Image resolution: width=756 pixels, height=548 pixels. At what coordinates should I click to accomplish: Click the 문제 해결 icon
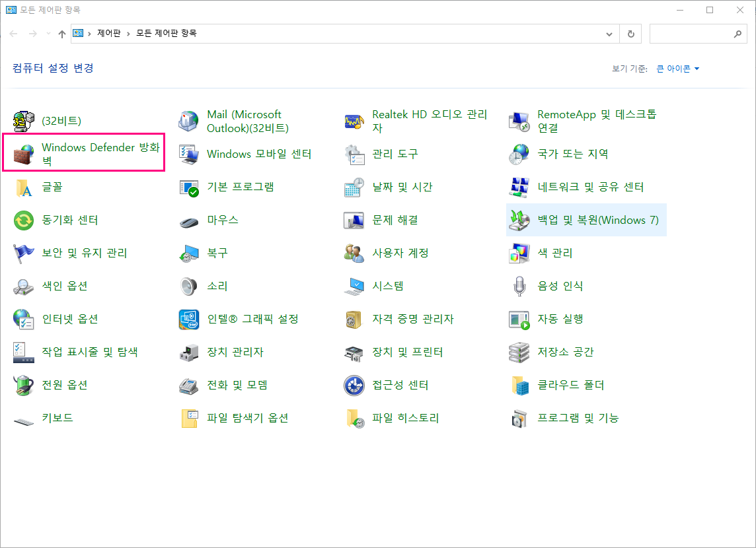354,220
